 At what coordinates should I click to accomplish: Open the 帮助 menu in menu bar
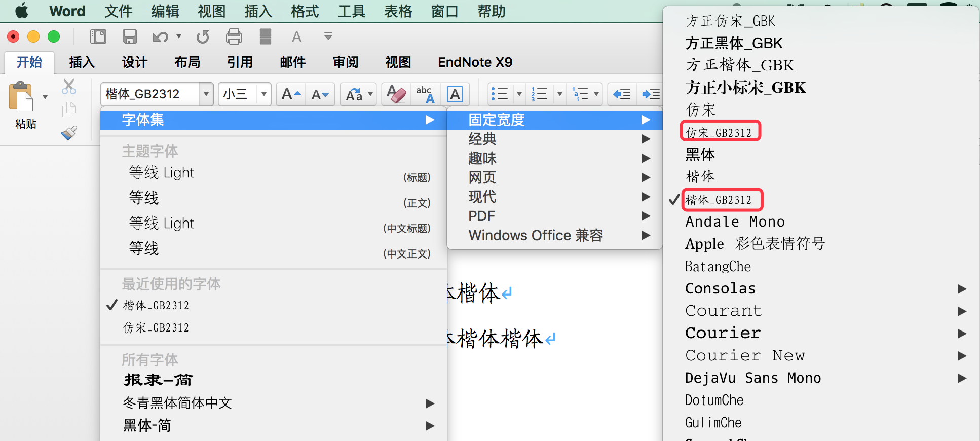(x=492, y=11)
